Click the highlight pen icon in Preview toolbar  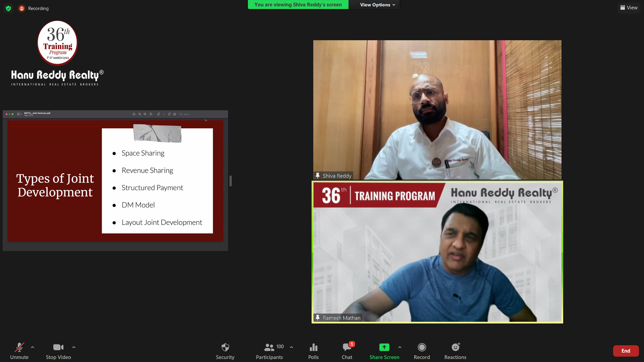[x=159, y=114]
